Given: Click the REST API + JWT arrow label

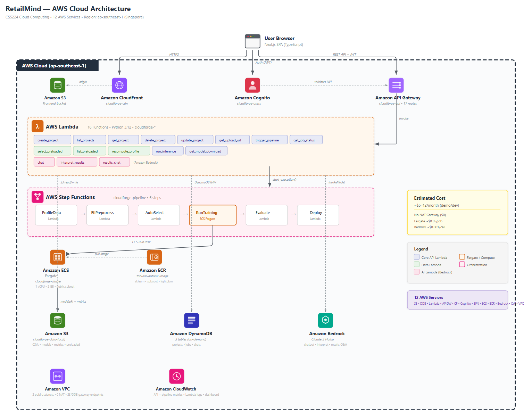Looking at the screenshot, I should 344,55.
